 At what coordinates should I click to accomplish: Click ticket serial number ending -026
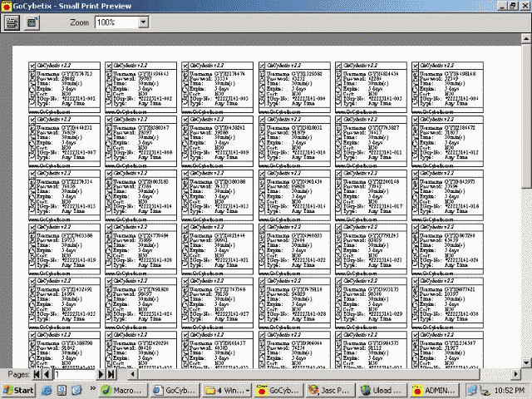point(155,314)
